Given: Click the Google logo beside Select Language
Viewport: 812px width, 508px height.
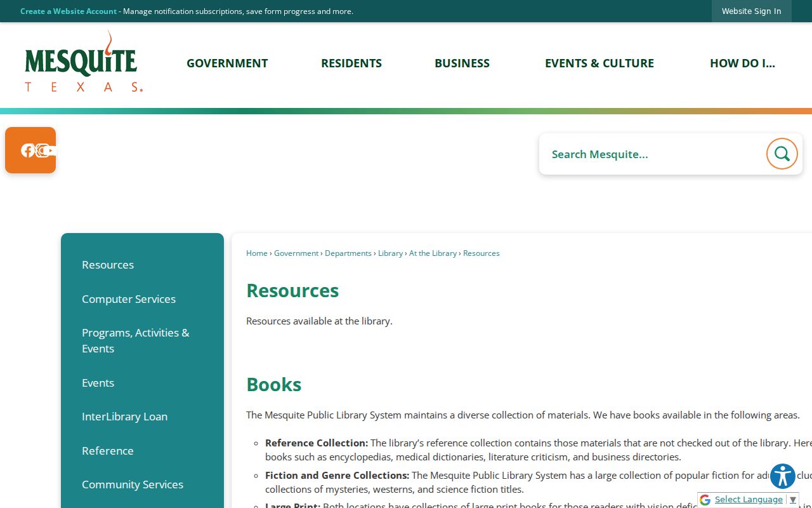Looking at the screenshot, I should coord(705,500).
